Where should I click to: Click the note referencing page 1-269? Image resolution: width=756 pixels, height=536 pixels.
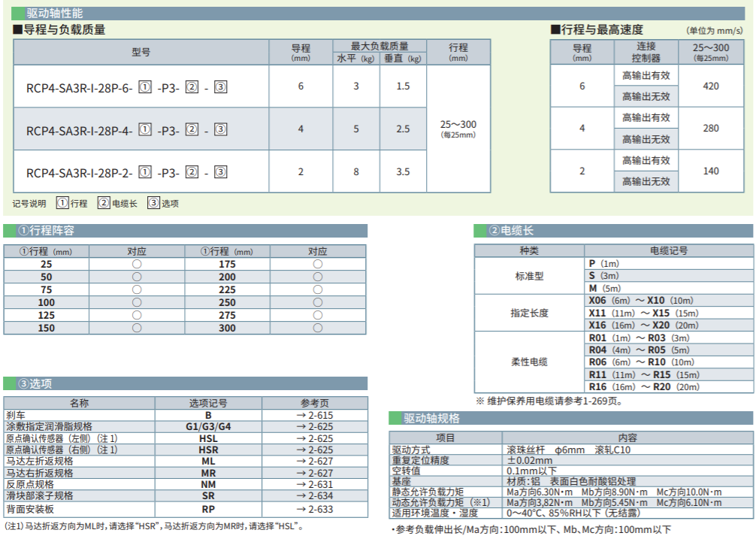(549, 401)
